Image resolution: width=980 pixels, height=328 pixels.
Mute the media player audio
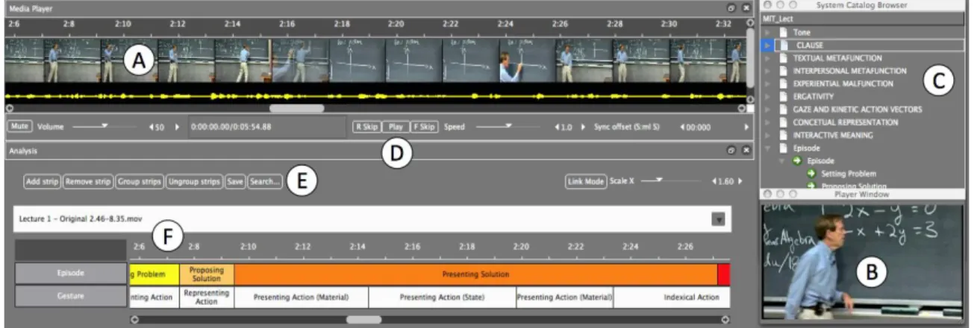pos(19,127)
